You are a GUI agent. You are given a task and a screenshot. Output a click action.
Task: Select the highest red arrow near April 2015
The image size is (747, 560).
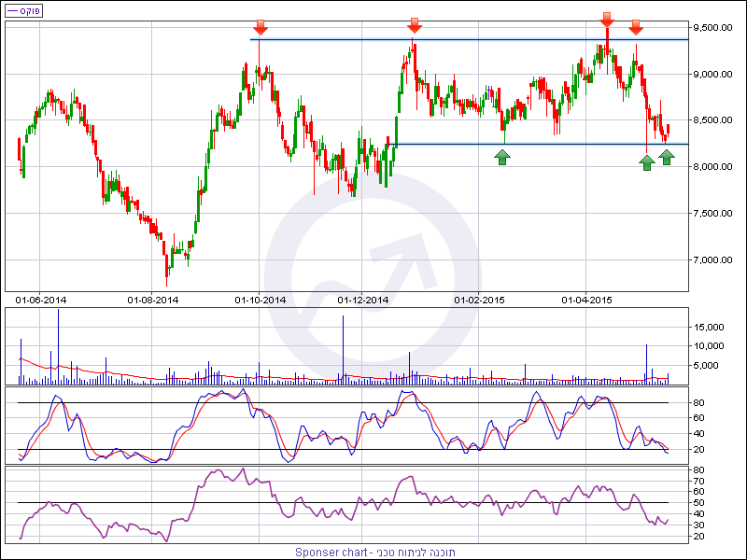[607, 19]
